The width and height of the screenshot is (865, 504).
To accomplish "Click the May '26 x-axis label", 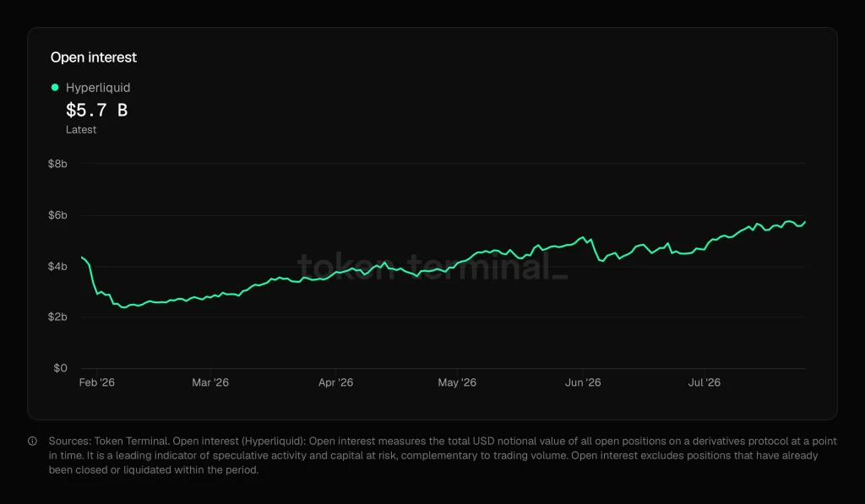I will tap(457, 382).
